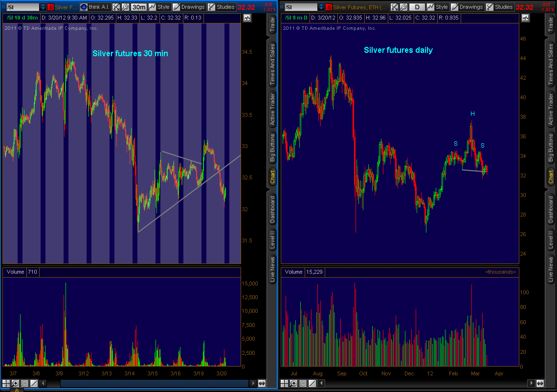The image size is (557, 392).
Task: Expand right chart symbol dropdown arrow
Action: (x=321, y=7)
